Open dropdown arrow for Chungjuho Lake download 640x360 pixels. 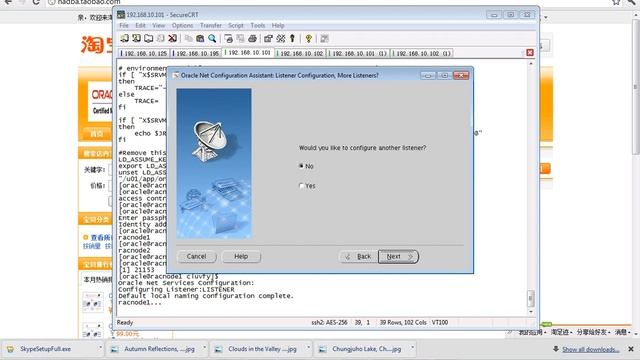click(x=412, y=348)
